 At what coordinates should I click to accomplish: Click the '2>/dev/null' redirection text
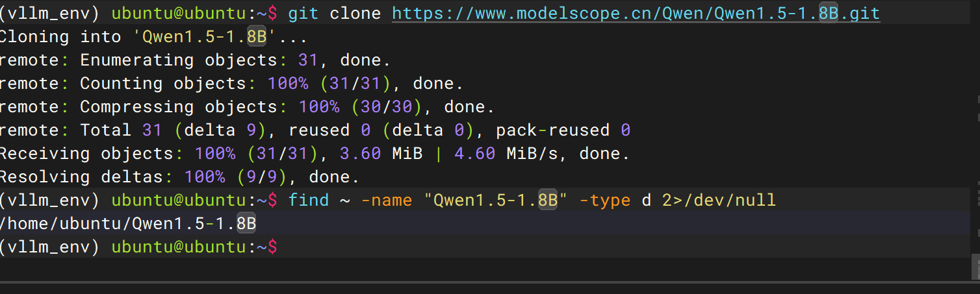coord(719,200)
